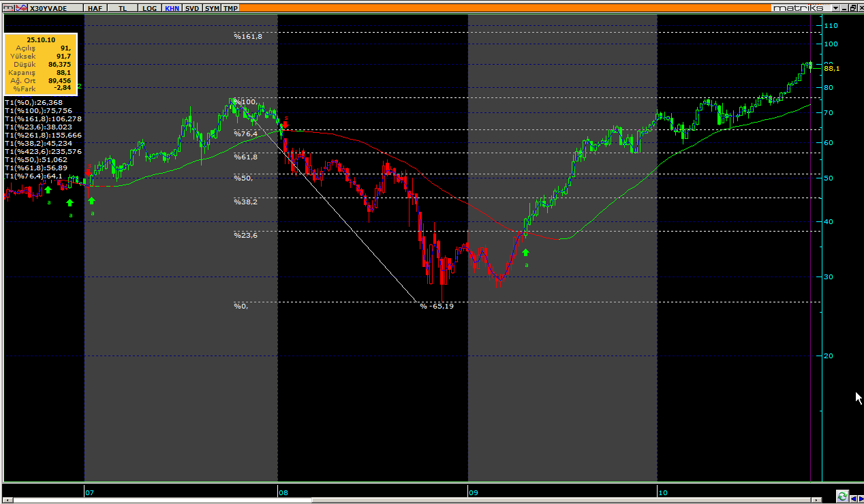The height and width of the screenshot is (504, 864).
Task: Restore the chart window size
Action: coord(852,7)
